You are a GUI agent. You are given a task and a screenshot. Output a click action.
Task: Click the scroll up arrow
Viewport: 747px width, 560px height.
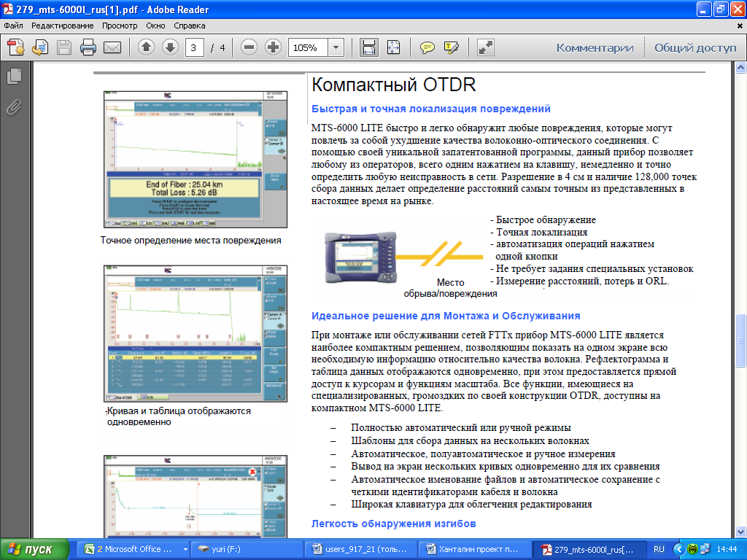741,68
